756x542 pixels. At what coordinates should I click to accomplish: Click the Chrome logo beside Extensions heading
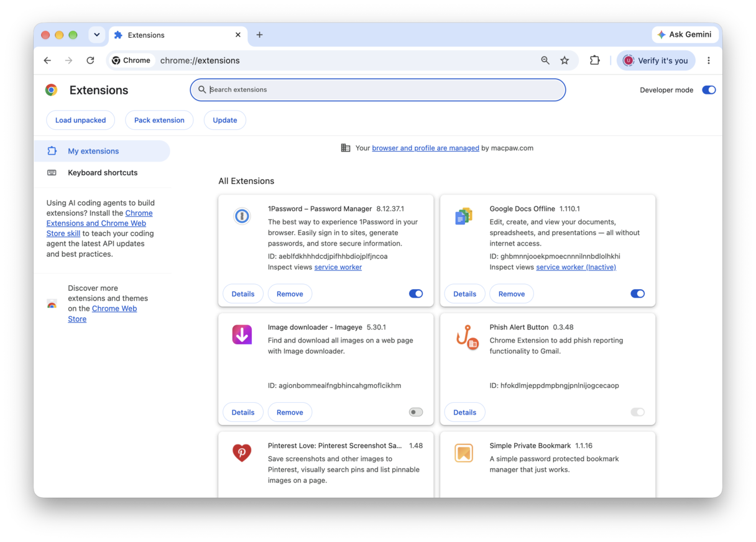click(x=52, y=90)
